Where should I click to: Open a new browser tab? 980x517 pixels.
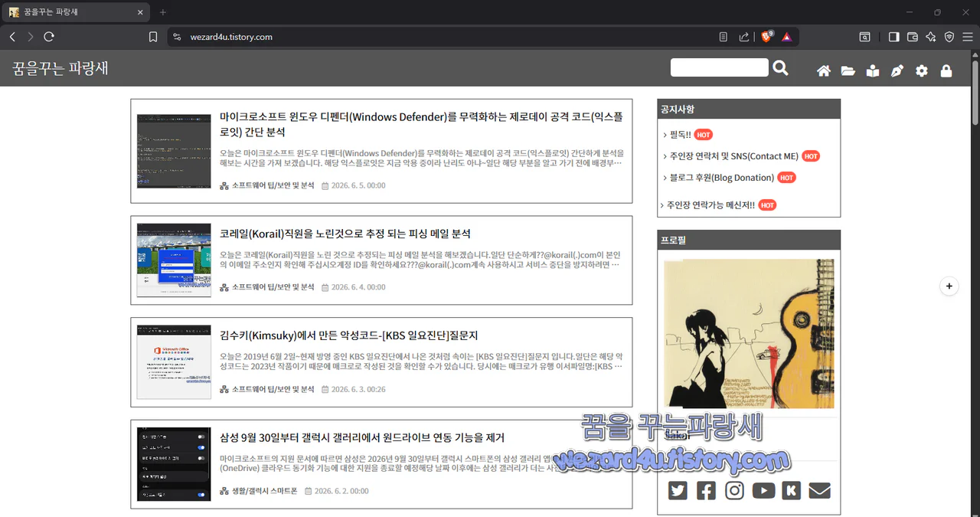163,12
